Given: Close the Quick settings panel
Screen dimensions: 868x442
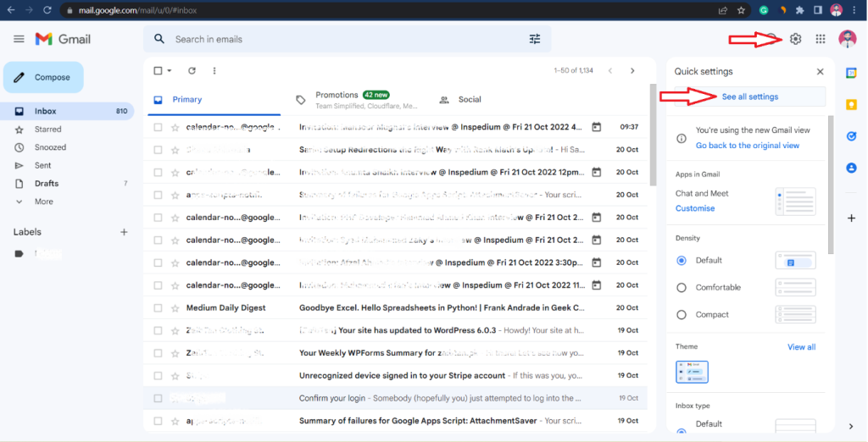Looking at the screenshot, I should 821,72.
